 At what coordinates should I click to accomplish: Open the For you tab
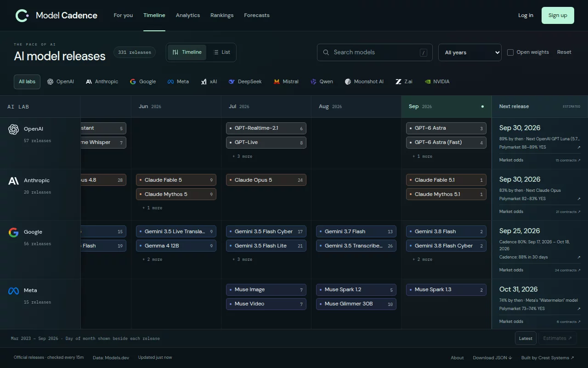click(123, 15)
